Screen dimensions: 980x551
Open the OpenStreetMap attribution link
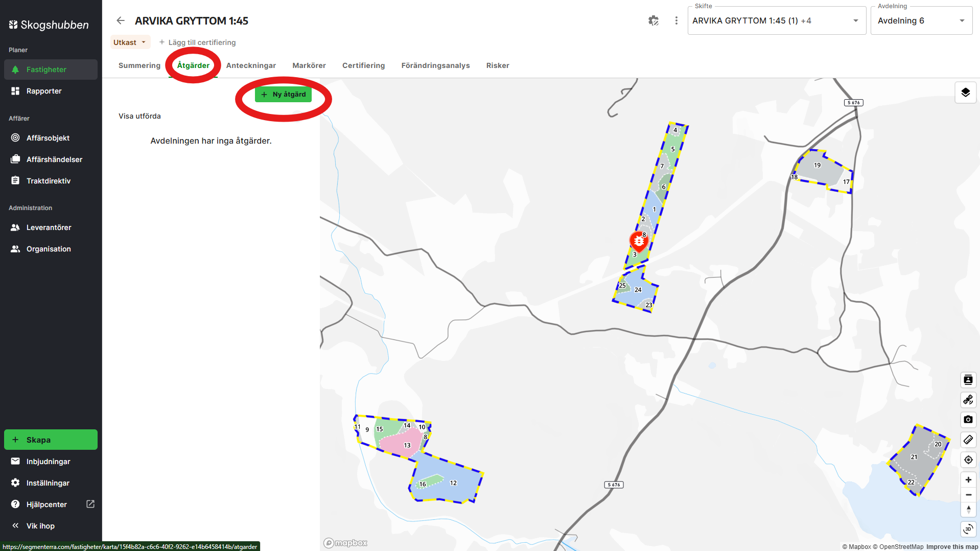(898, 547)
